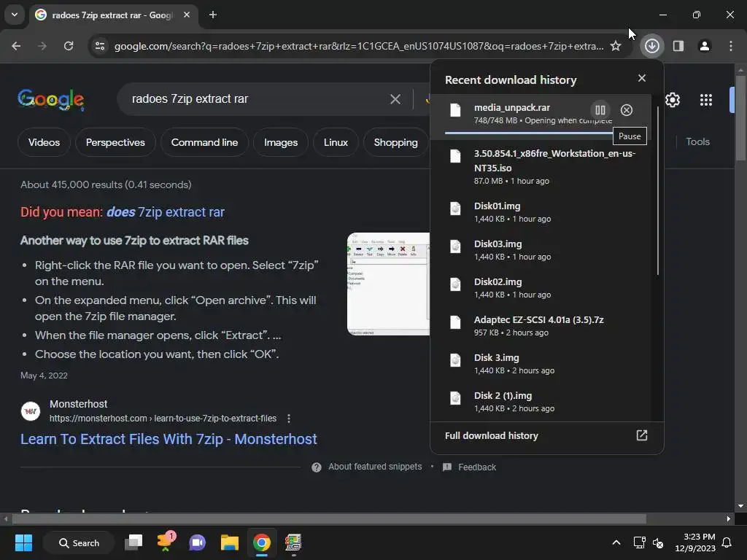Image resolution: width=747 pixels, height=560 pixels.
Task: Go back to previous page
Action: click(16, 46)
